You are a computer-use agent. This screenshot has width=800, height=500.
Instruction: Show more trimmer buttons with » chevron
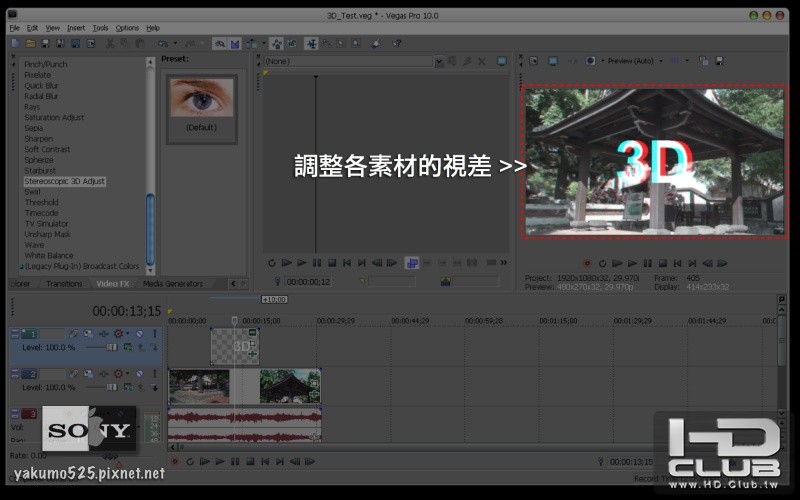point(504,263)
